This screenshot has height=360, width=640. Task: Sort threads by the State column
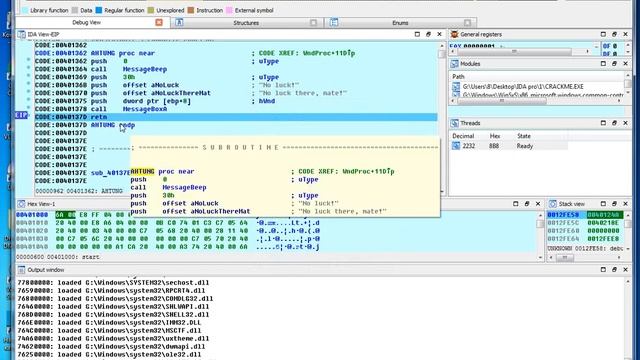pos(524,136)
